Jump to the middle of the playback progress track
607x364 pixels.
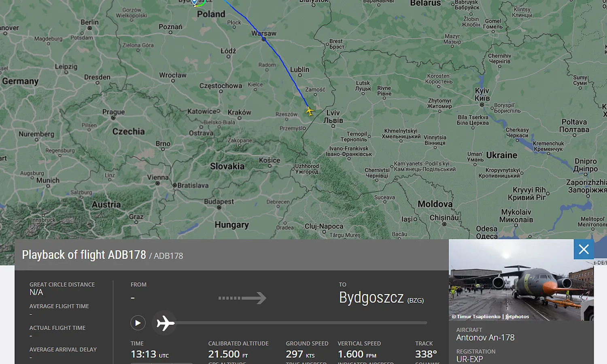click(x=301, y=323)
